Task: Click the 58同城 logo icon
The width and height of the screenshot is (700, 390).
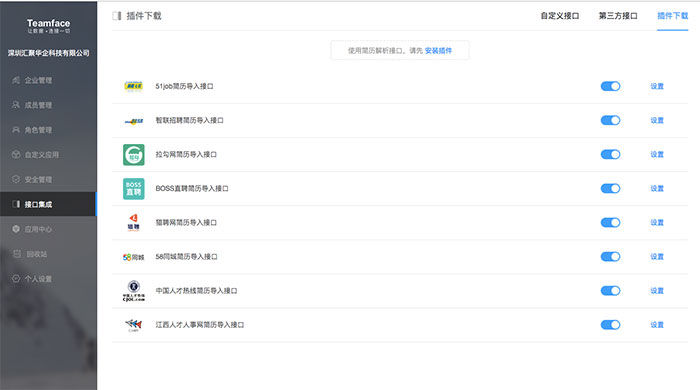Action: (x=133, y=257)
